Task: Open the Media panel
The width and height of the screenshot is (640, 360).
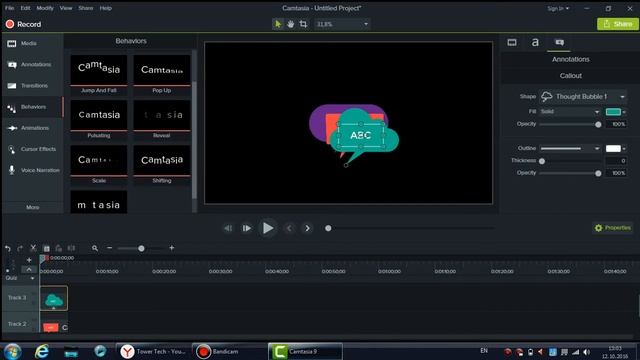Action: coord(33,43)
